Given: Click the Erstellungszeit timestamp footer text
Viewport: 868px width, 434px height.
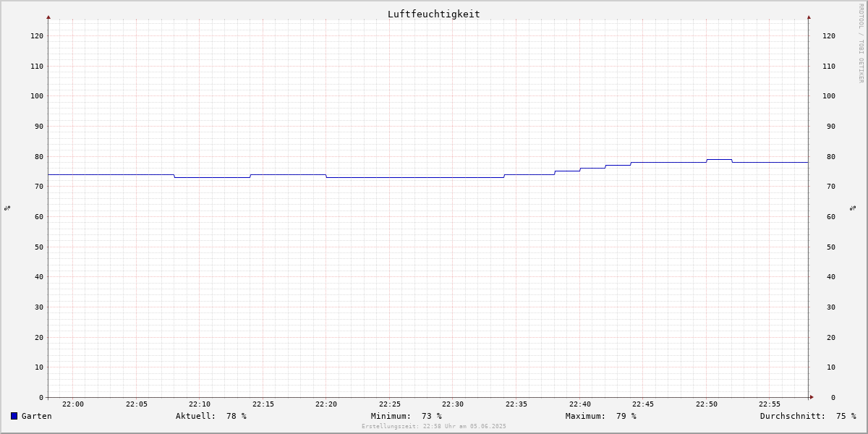Looking at the screenshot, I should 434,426.
